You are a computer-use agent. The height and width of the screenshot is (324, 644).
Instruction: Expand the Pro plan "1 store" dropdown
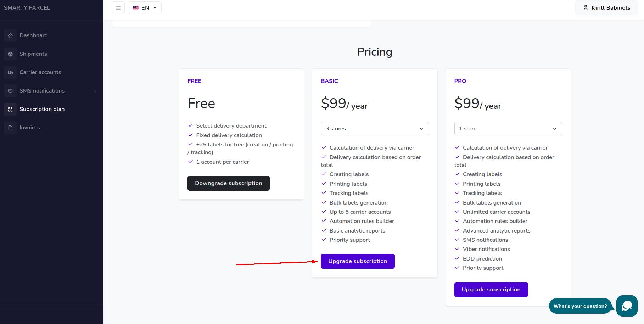pyautogui.click(x=508, y=129)
